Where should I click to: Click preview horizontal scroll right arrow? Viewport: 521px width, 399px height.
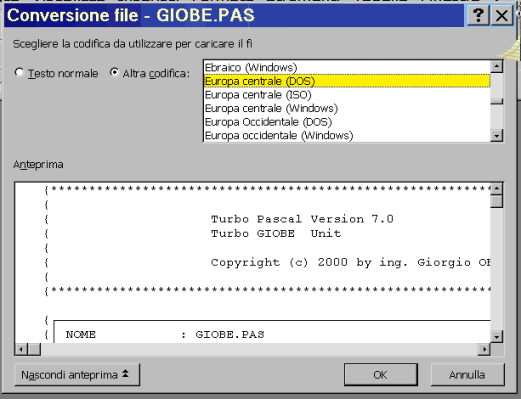tap(484, 349)
